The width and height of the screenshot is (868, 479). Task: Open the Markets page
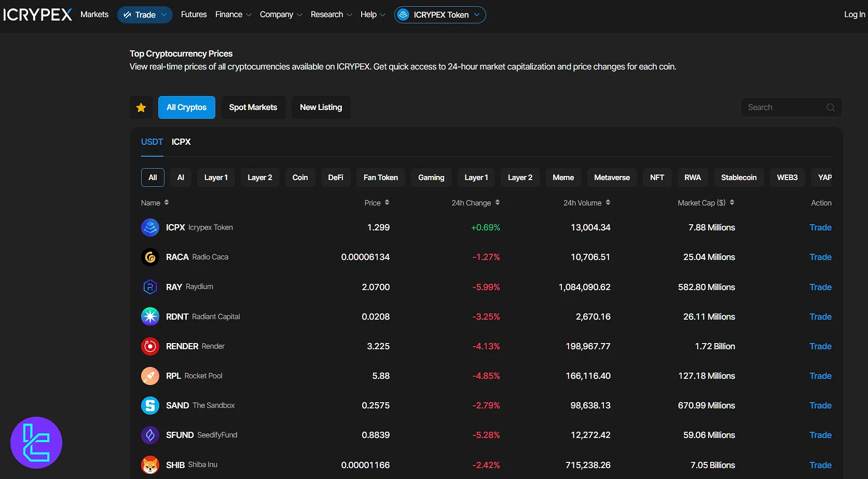94,15
